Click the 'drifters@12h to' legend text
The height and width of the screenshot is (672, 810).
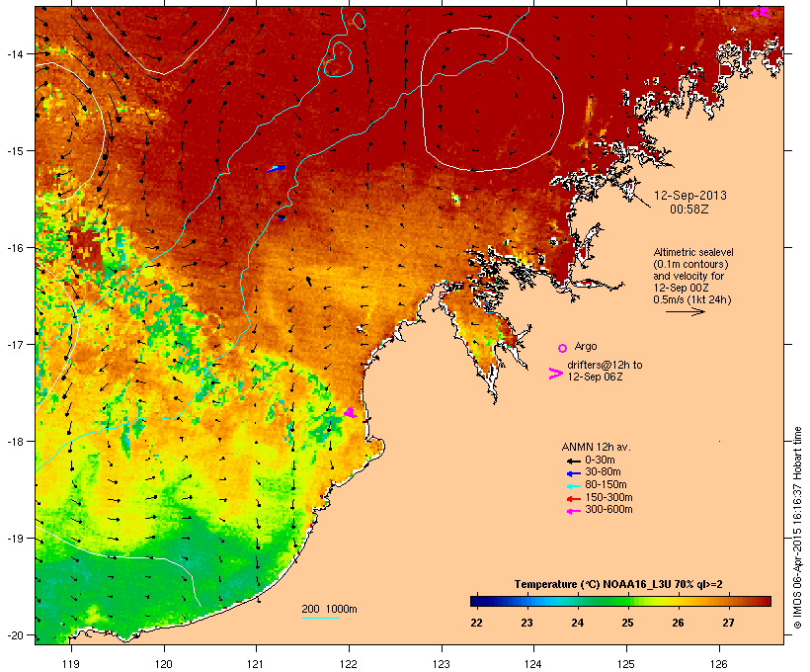(605, 365)
